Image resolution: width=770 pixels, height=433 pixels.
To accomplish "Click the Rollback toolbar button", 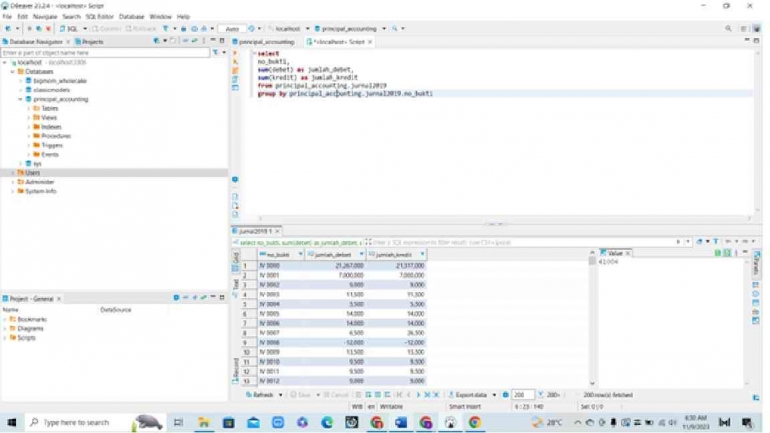I will click(x=141, y=28).
